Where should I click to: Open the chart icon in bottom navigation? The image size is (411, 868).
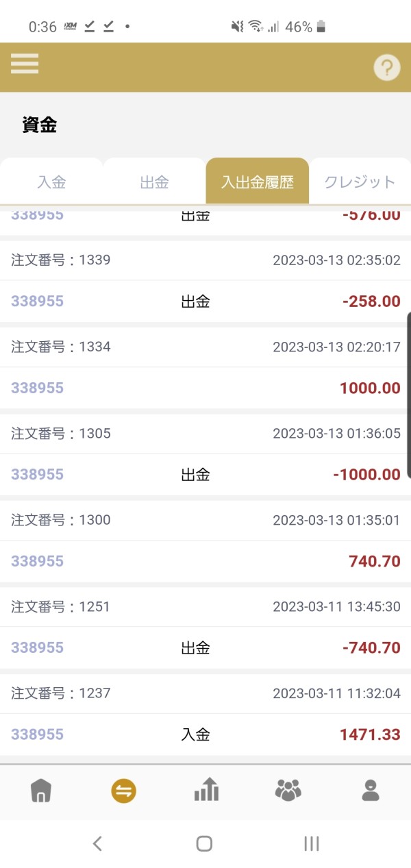206,791
